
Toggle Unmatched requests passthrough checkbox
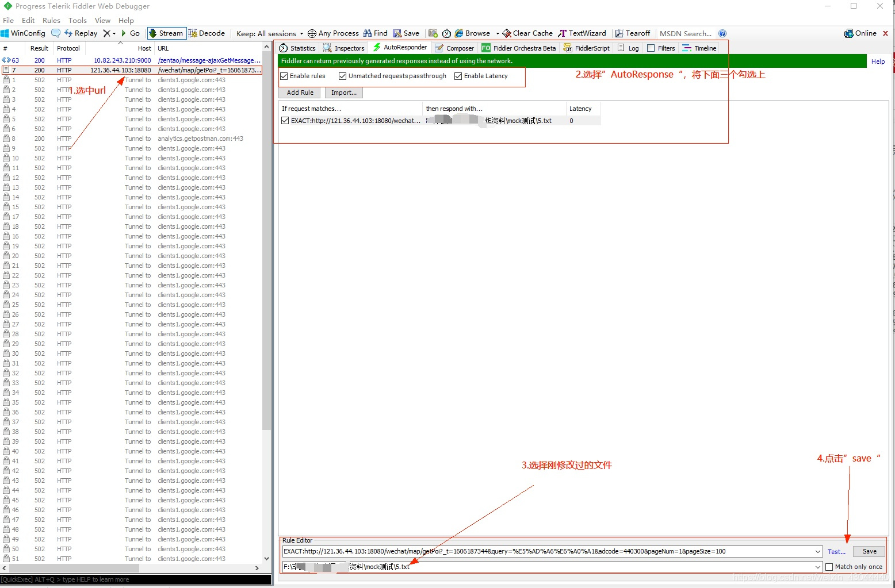343,76
